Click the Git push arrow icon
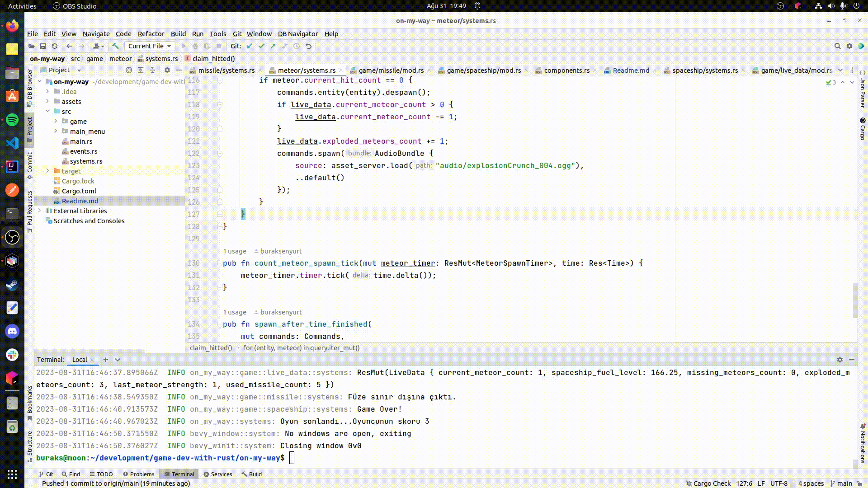This screenshot has height=488, width=868. coord(273,46)
